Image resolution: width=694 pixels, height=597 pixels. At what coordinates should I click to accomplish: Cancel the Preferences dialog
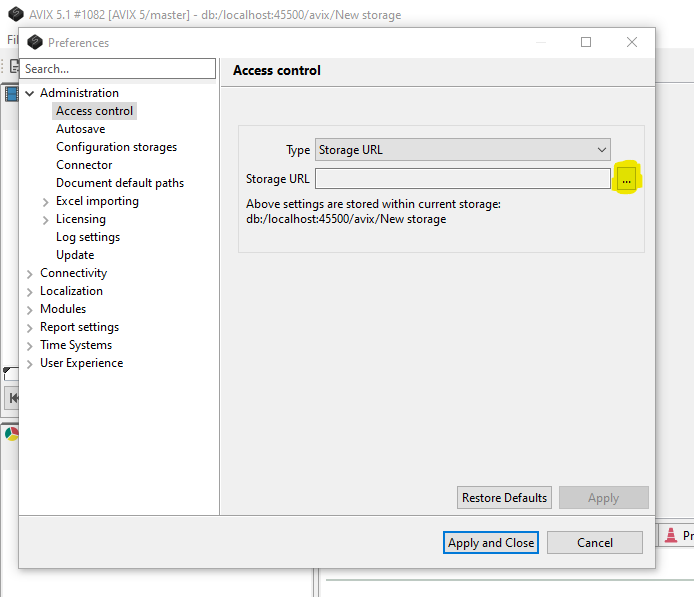(x=595, y=542)
